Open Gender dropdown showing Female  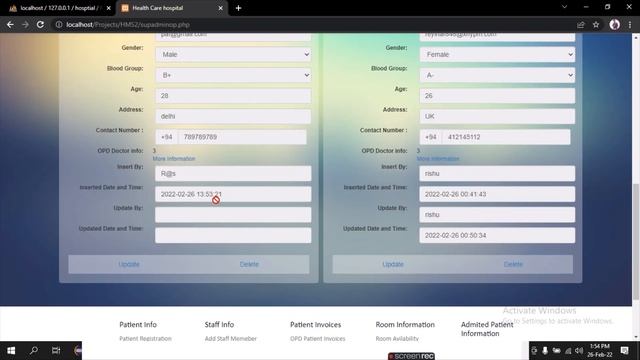tap(497, 54)
